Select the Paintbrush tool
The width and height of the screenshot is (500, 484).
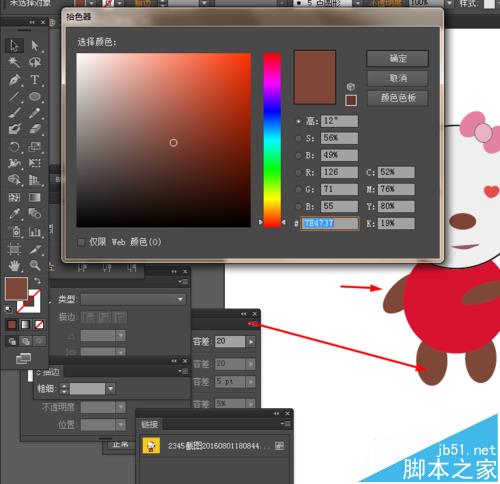pos(14,113)
